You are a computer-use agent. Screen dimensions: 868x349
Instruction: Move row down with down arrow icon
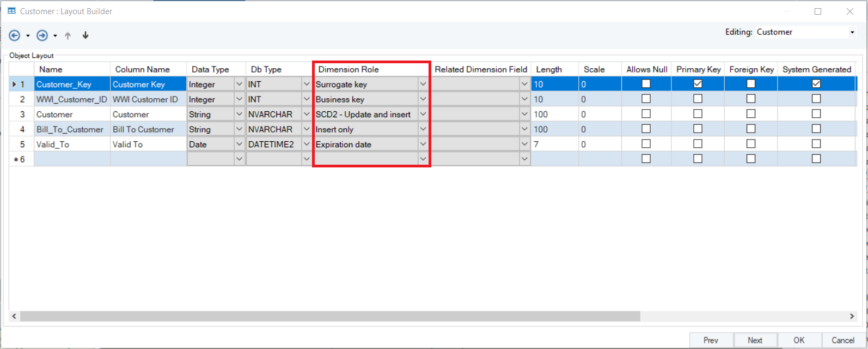click(85, 35)
